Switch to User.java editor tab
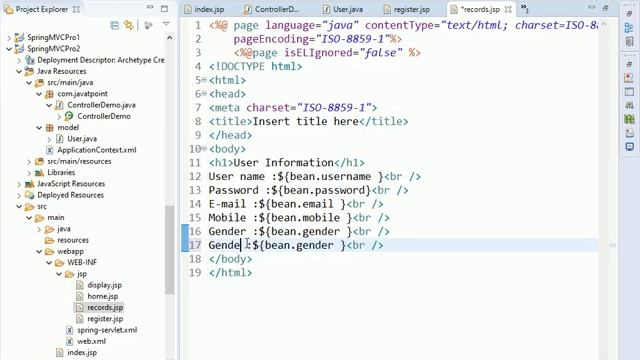The width and height of the screenshot is (640, 360). (343, 9)
